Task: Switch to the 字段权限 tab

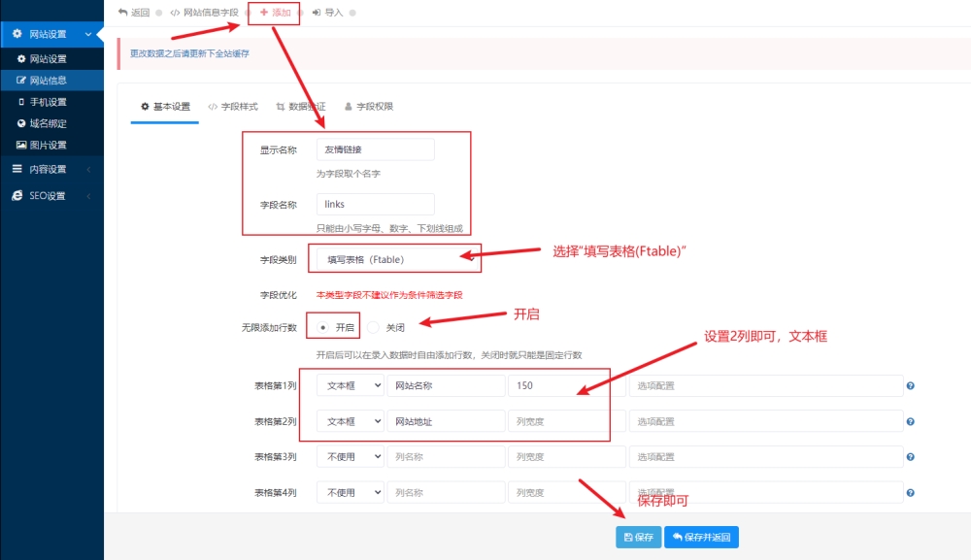Action: [x=369, y=107]
